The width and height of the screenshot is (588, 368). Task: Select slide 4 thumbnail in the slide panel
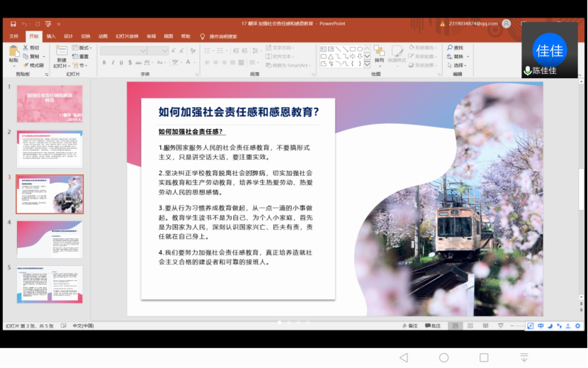click(x=50, y=239)
